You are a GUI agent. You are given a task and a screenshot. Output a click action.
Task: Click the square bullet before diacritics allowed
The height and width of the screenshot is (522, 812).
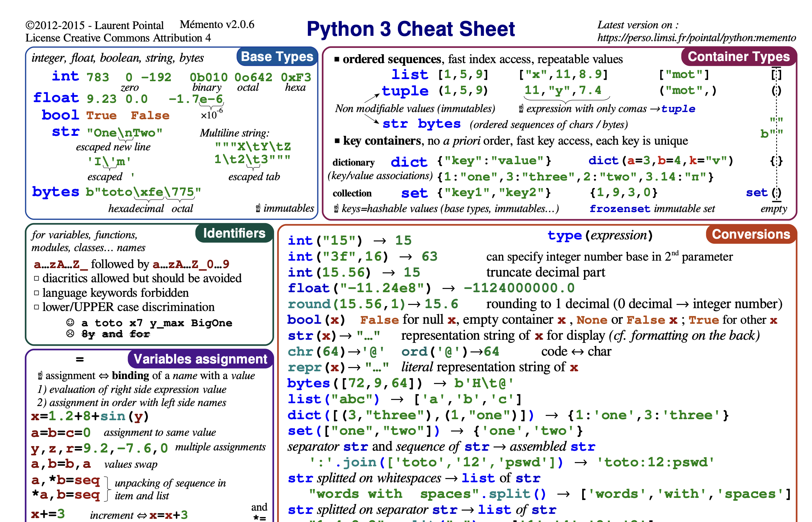37,278
